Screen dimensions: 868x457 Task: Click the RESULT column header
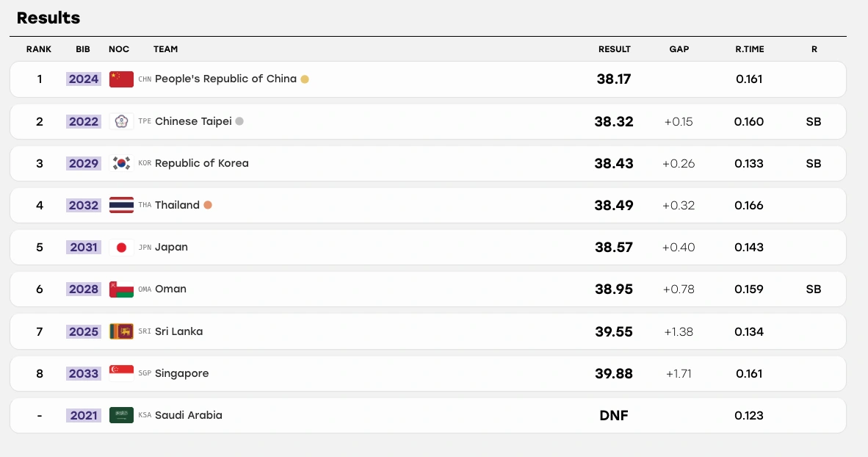point(615,49)
